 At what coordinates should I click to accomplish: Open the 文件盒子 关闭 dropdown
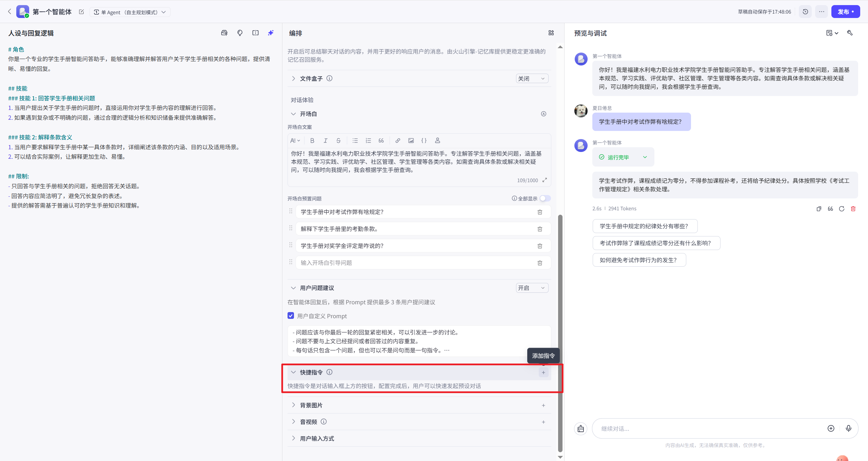(x=532, y=79)
